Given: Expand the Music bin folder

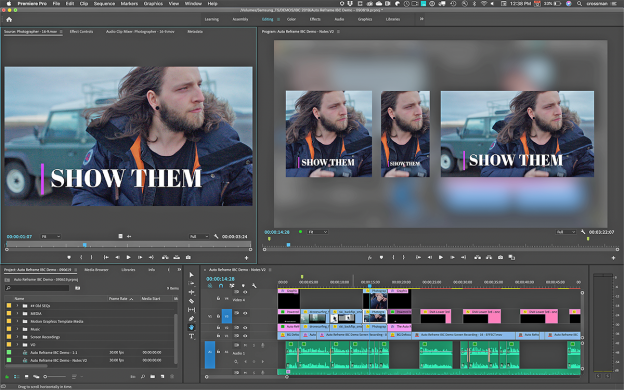Looking at the screenshot, I should 17,329.
